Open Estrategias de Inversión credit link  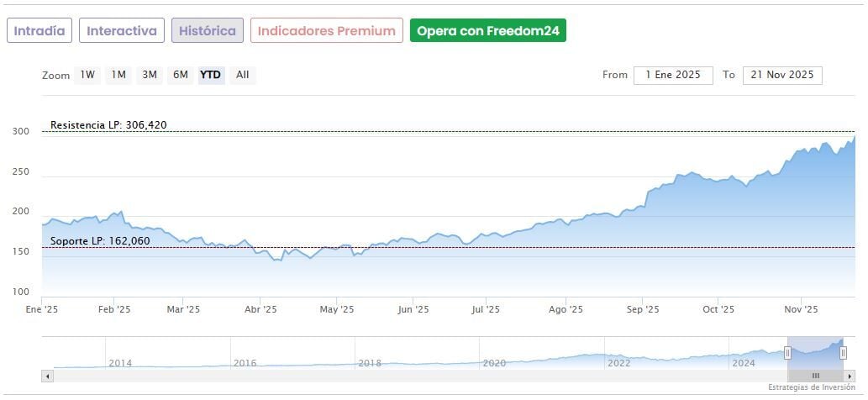coord(810,387)
